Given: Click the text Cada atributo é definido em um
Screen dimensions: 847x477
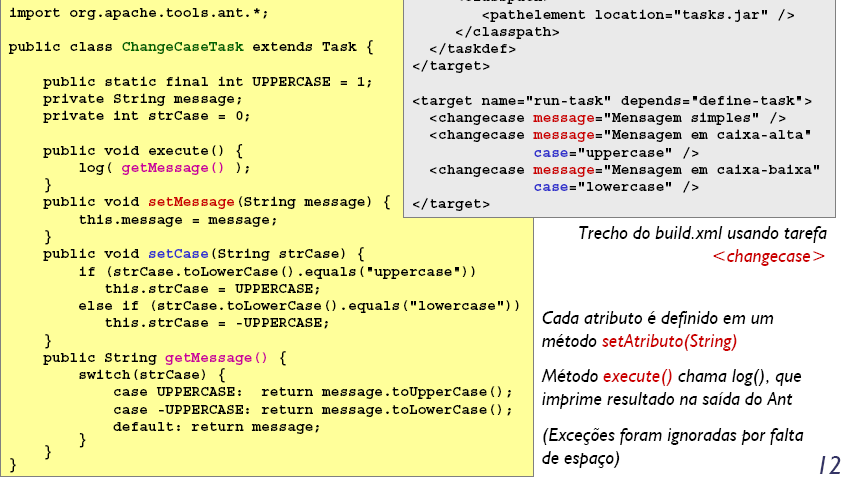Looking at the screenshot, I should pos(657,318).
